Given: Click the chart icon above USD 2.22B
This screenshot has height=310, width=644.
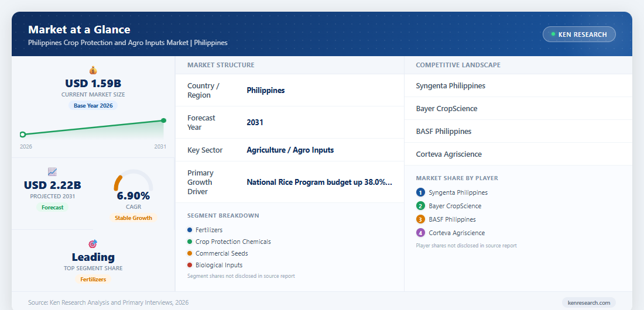Looking at the screenshot, I should point(52,172).
